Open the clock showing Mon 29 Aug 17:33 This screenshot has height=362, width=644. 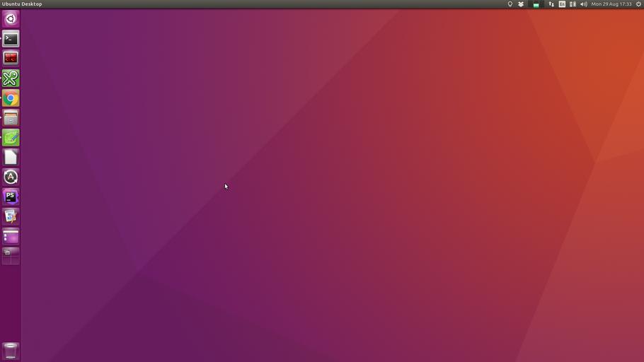(611, 4)
